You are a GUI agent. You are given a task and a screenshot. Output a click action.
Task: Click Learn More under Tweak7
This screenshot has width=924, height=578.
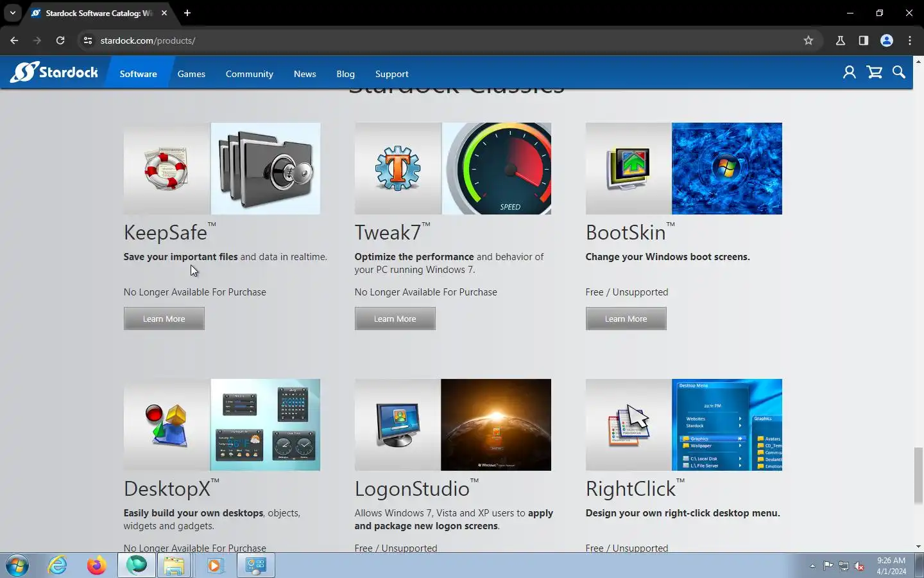395,319
